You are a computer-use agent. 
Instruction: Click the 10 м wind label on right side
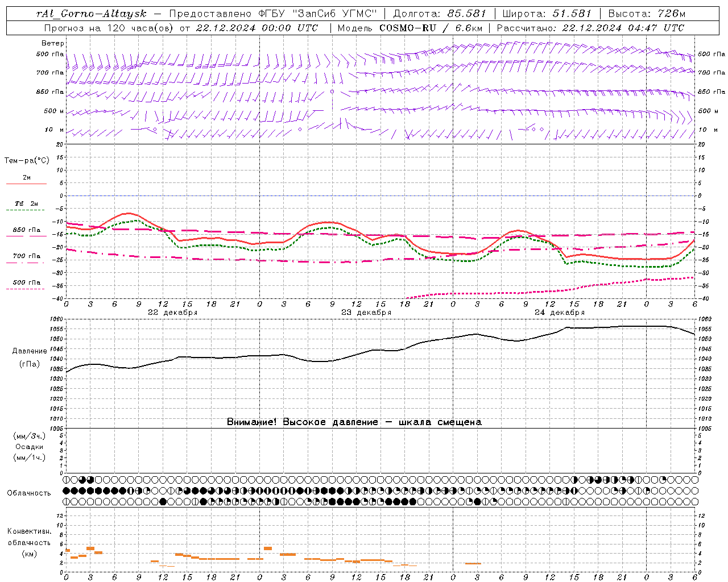(708, 130)
